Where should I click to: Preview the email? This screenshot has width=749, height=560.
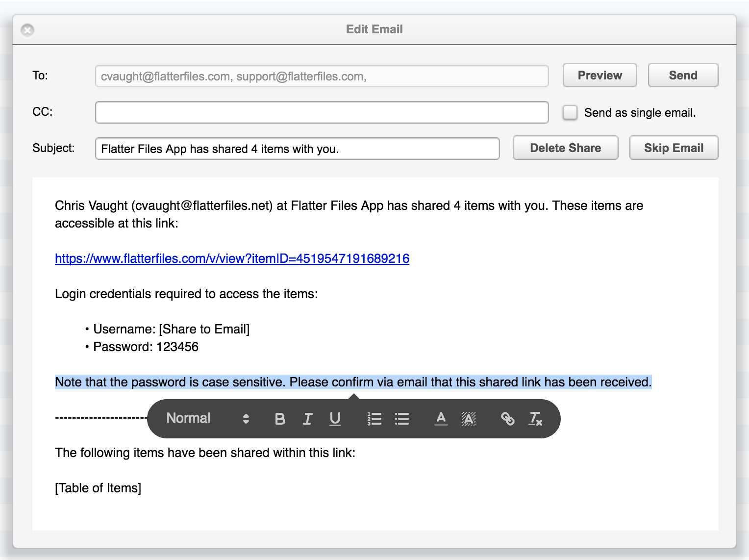(599, 75)
